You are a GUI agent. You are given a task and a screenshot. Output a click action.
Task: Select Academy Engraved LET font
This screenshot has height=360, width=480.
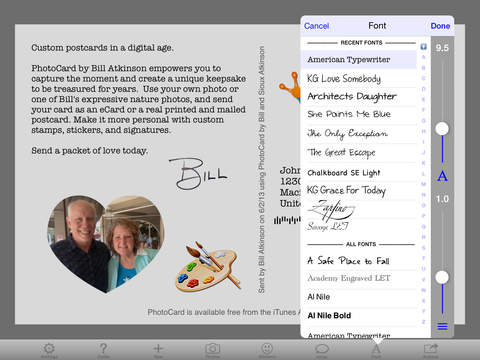tap(359, 278)
